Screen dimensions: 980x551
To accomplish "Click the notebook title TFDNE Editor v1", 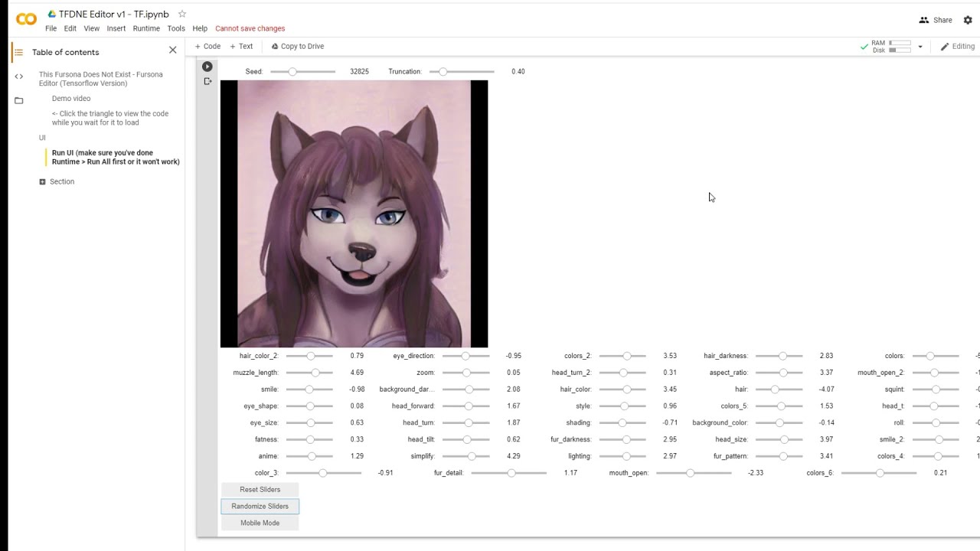I will pos(114,14).
